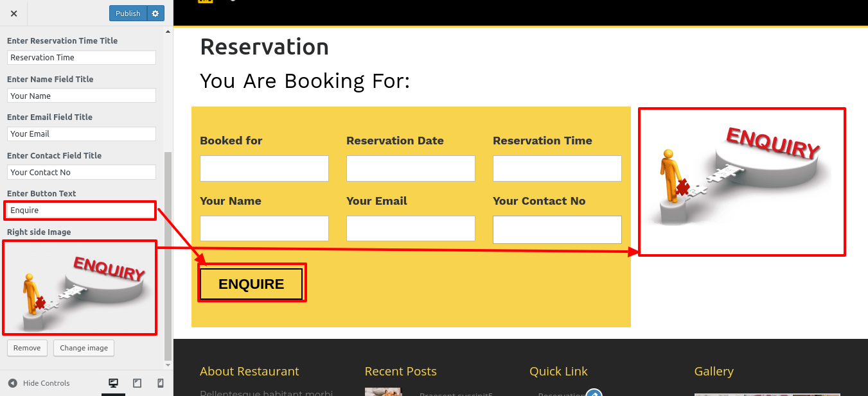Viewport: 868px width, 396px height.
Task: Click the right side image thumbnail in sidebar
Action: pos(80,287)
